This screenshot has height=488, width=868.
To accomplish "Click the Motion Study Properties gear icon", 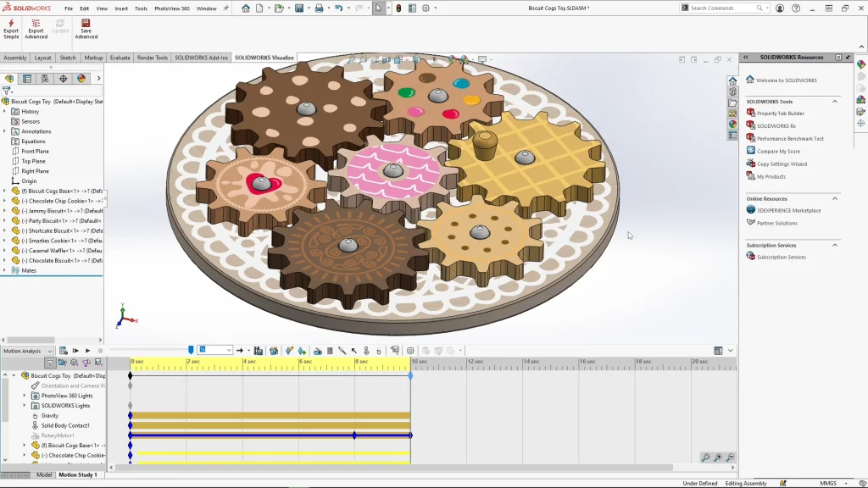I will pyautogui.click(x=410, y=351).
